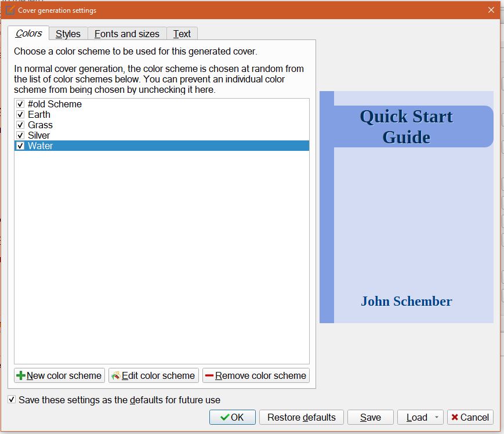This screenshot has width=504, height=434.
Task: Click the John Schember author text on the cover
Action: (x=407, y=301)
